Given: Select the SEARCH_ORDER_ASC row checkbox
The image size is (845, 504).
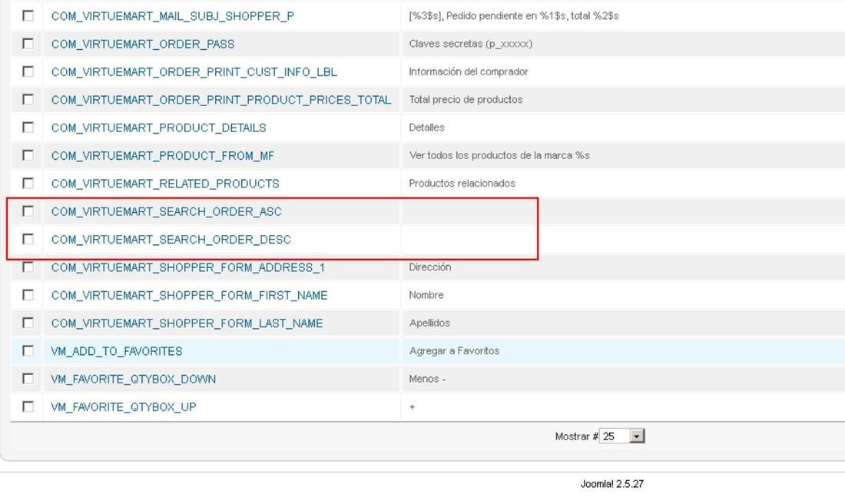Looking at the screenshot, I should pyautogui.click(x=28, y=211).
